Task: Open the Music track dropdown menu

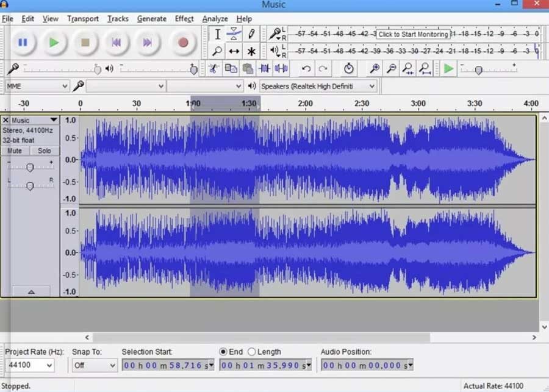Action: point(54,120)
